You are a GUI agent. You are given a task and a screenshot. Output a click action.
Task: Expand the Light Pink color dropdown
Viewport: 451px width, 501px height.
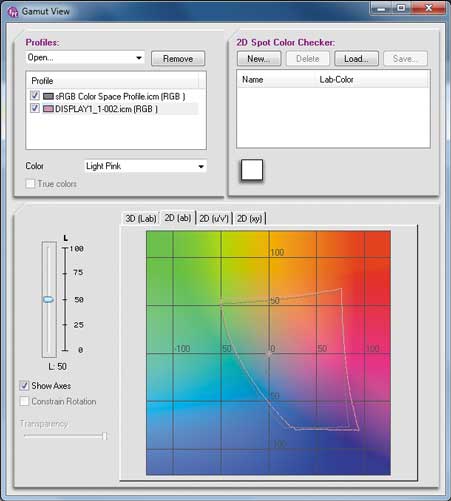pyautogui.click(x=145, y=166)
